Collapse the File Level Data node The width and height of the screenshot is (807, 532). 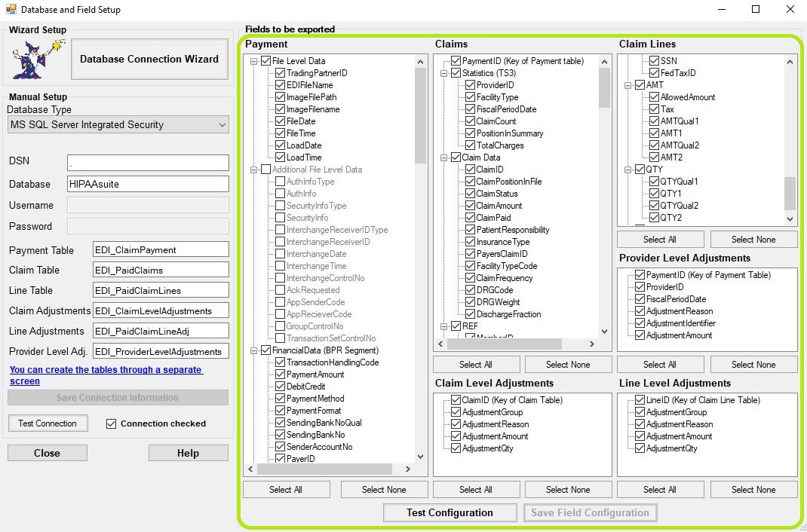(253, 61)
